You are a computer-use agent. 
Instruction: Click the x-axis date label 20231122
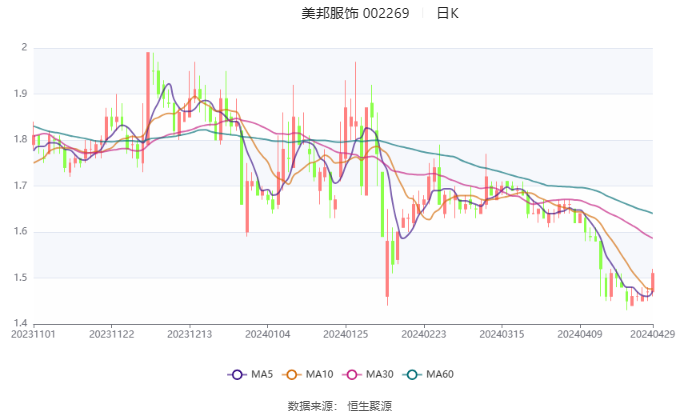(111, 334)
